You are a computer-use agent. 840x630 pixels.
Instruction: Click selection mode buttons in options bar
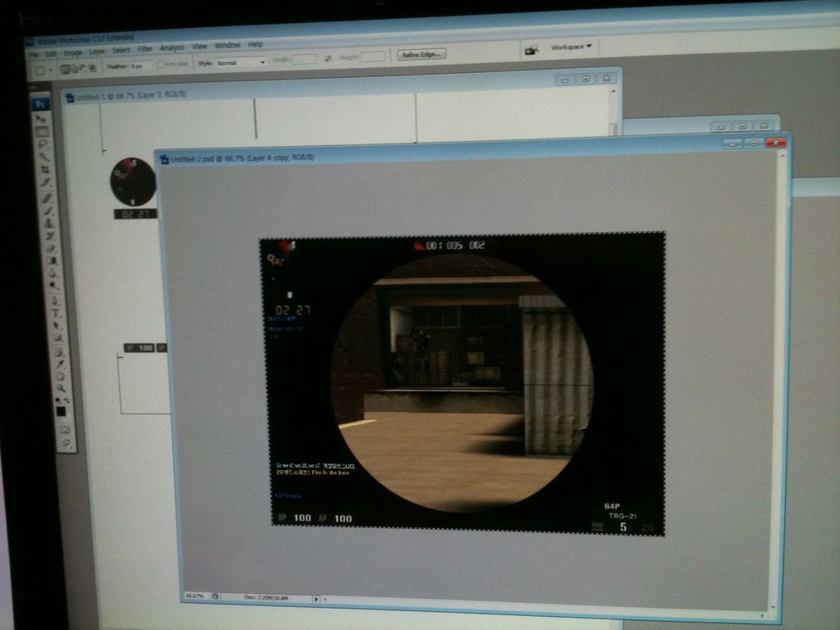(78, 69)
